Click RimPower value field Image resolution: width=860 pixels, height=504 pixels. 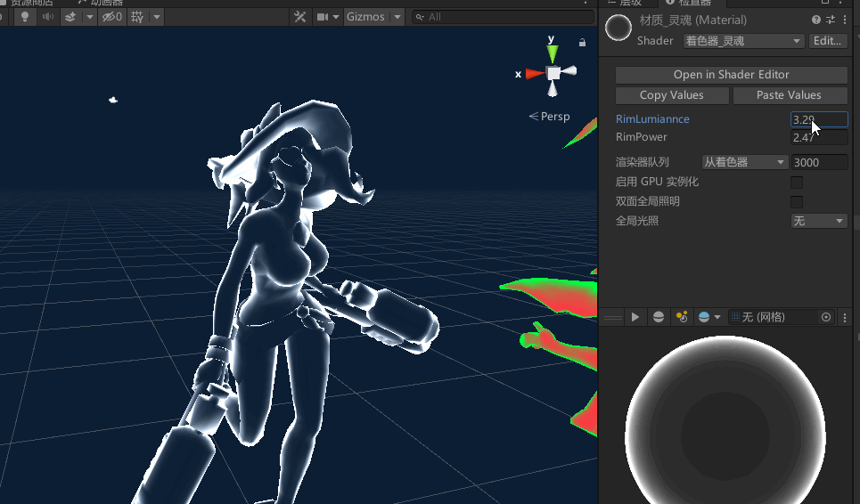819,137
